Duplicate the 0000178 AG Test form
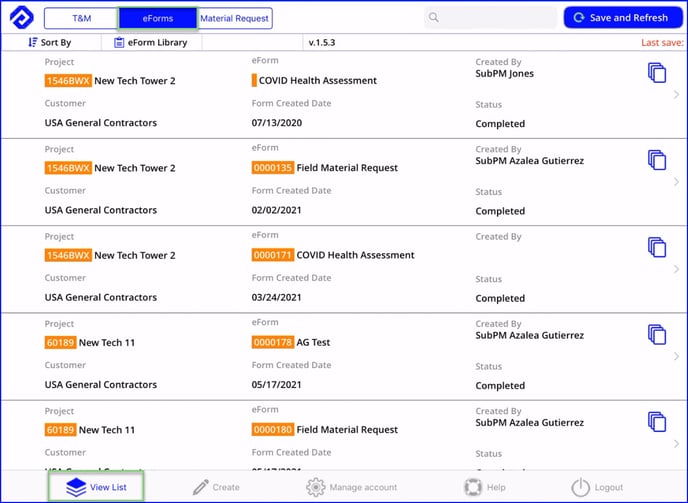The width and height of the screenshot is (688, 503). coord(657,335)
